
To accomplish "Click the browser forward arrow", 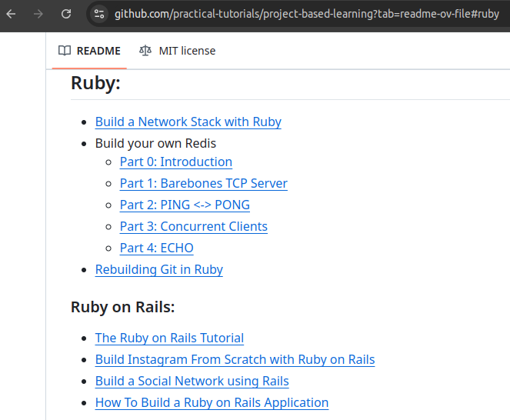I will coord(38,14).
